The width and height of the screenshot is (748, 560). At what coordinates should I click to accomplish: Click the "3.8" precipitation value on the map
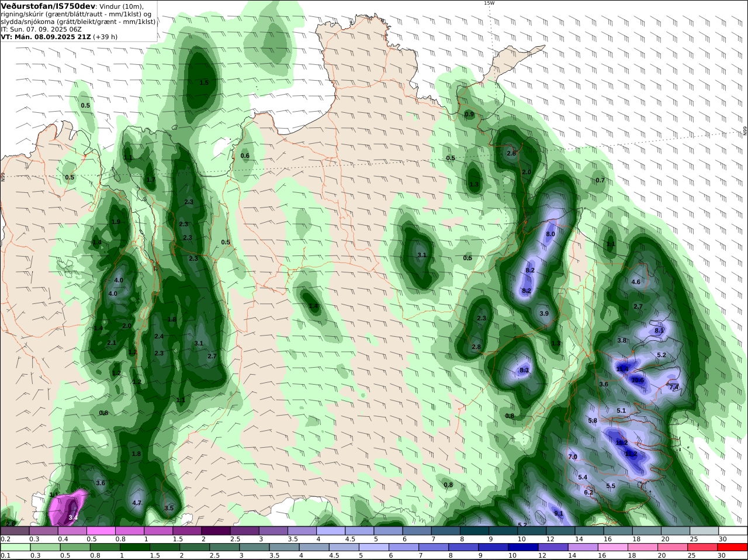tap(622, 341)
